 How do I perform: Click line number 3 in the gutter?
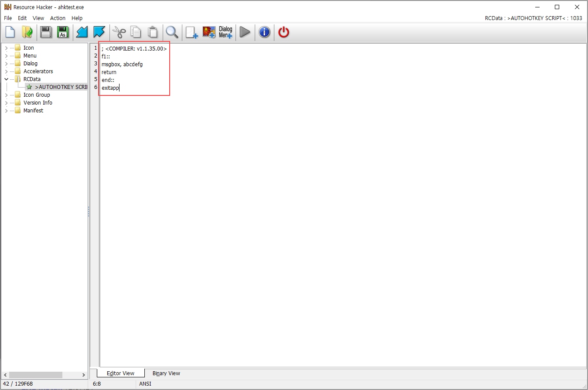coord(96,64)
